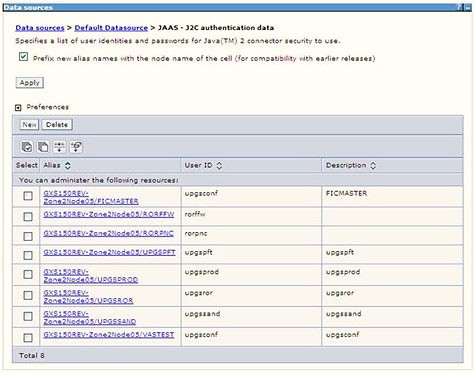
Task: Open the Zone2Node05/FICMASTER alias link
Action: point(91,197)
